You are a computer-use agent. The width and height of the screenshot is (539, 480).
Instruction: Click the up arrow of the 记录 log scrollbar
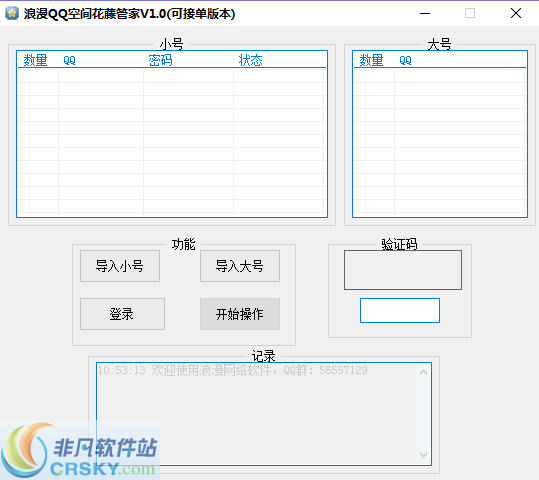(424, 372)
